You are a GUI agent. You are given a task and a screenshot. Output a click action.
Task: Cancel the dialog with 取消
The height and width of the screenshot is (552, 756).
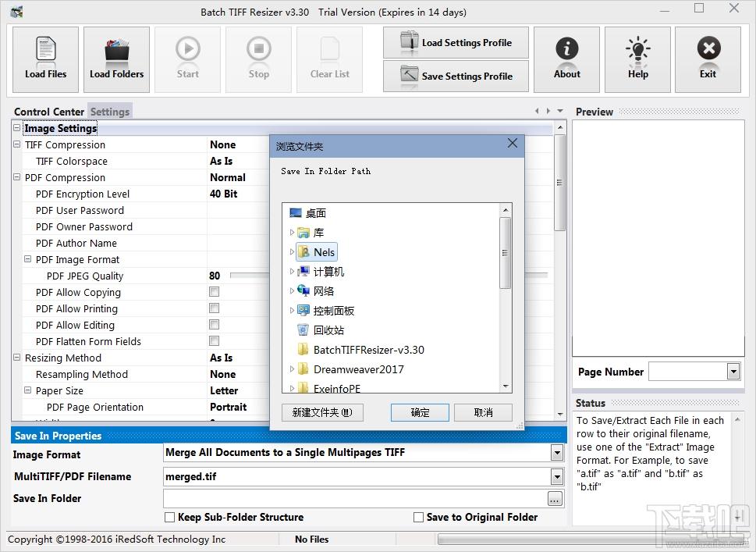[483, 412]
